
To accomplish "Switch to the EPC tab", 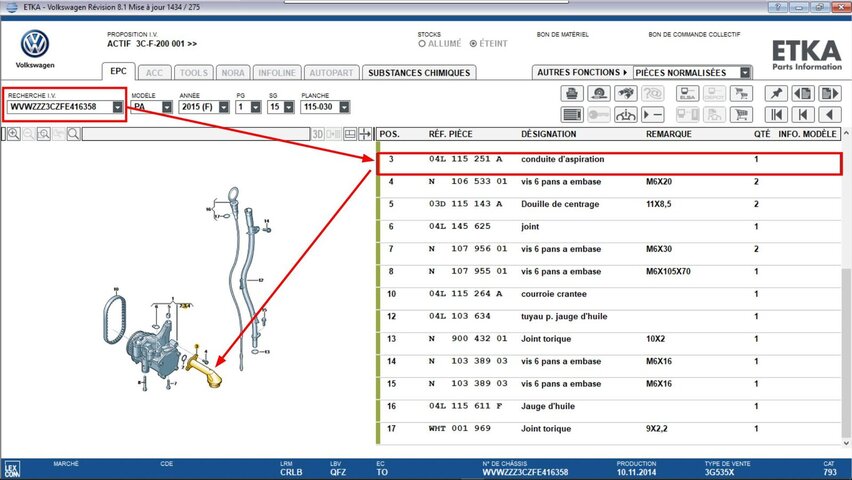I will point(118,71).
